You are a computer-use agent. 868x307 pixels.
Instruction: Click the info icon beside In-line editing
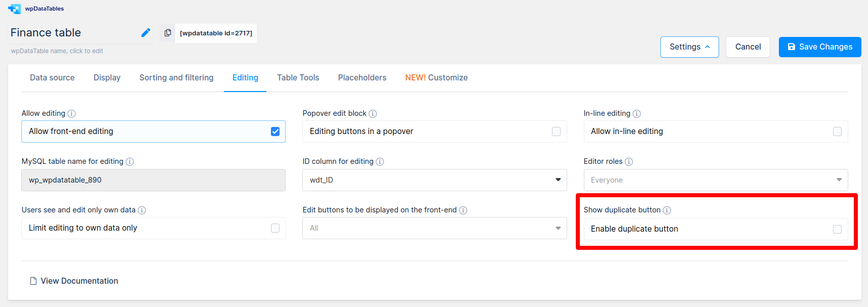(637, 114)
